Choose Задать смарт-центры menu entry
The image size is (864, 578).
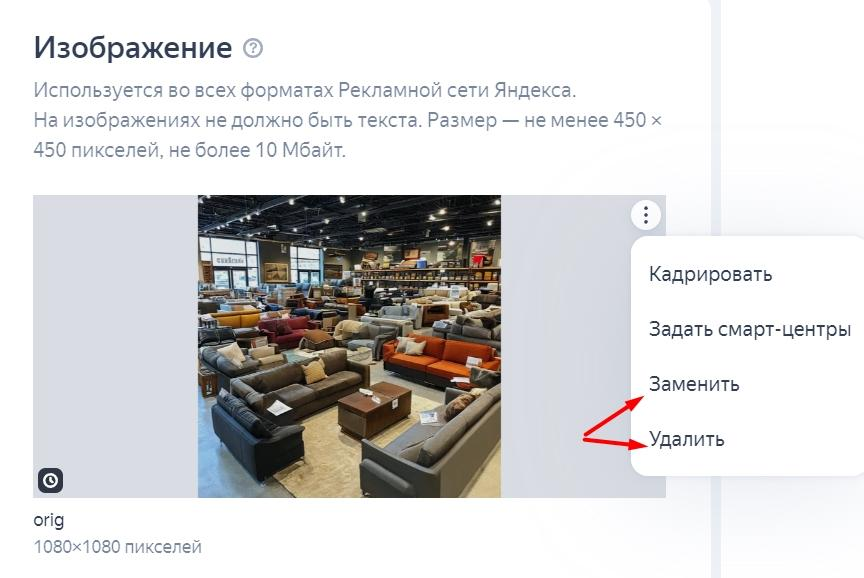pos(750,329)
